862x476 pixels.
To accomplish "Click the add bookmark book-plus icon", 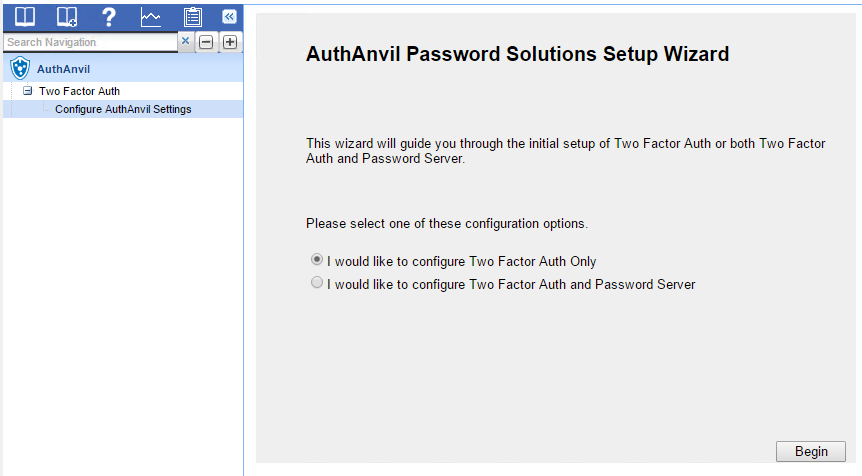I will 67,17.
